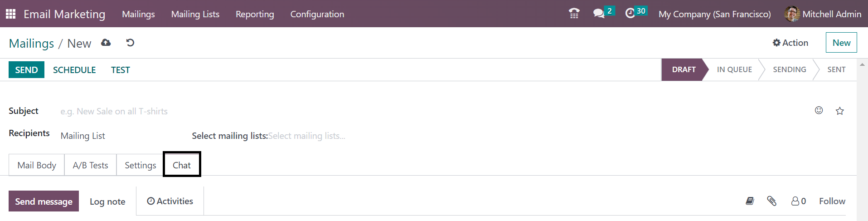Viewport: 868px width, 221px height.
Task: Open the VoIP phone icon
Action: coord(574,14)
